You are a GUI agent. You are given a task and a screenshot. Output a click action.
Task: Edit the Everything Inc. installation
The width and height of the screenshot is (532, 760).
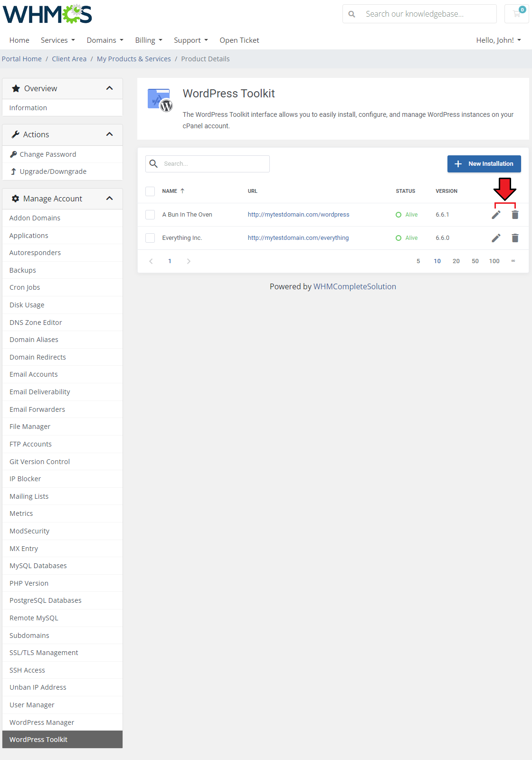[x=496, y=238]
